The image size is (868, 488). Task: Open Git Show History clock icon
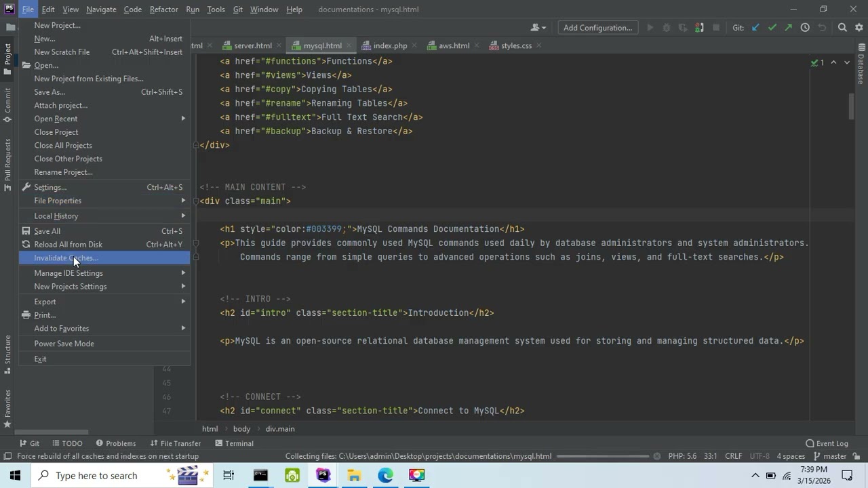(805, 28)
